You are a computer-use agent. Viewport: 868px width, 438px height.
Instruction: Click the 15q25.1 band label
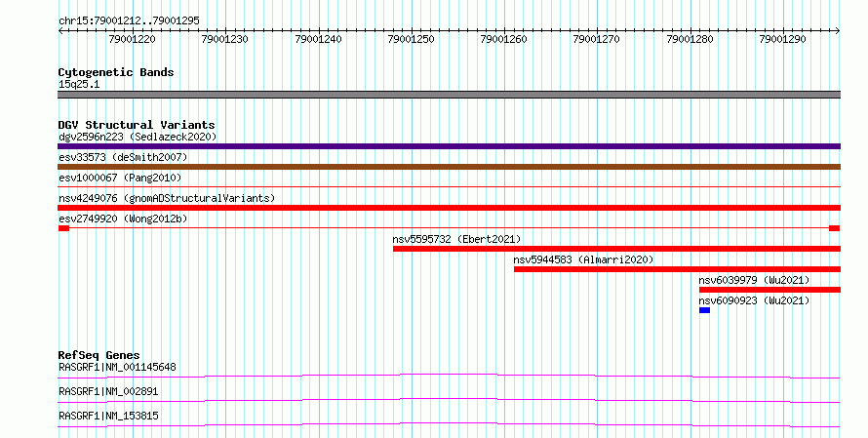[79, 84]
